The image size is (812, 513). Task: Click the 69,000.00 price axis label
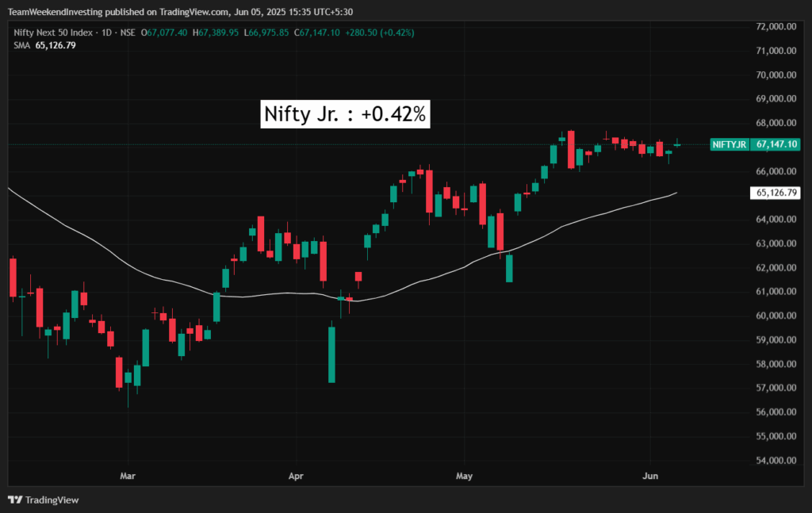[x=776, y=98]
